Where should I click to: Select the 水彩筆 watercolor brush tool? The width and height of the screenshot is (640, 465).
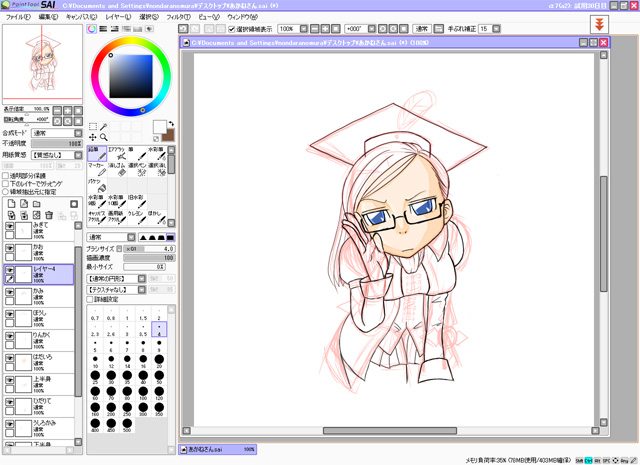[157, 154]
